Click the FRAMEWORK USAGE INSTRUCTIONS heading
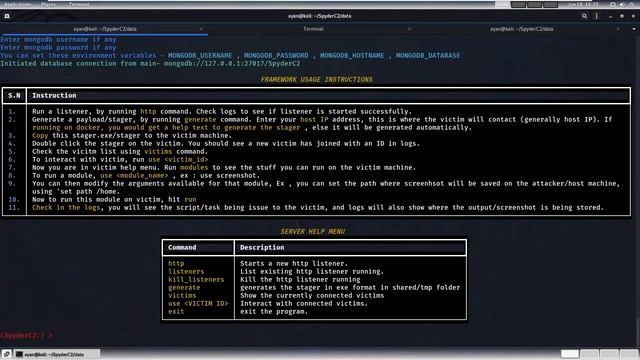 [316, 79]
